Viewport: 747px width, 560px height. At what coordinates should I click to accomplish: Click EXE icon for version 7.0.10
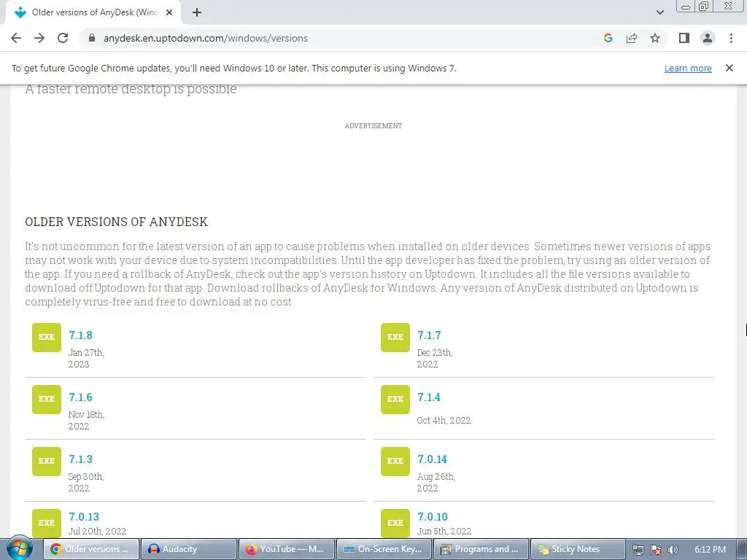(x=395, y=523)
